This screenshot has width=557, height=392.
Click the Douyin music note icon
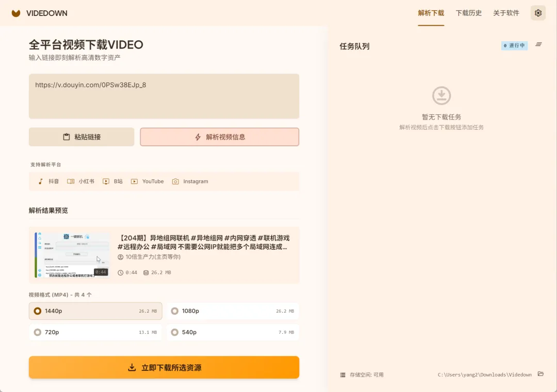(x=41, y=181)
